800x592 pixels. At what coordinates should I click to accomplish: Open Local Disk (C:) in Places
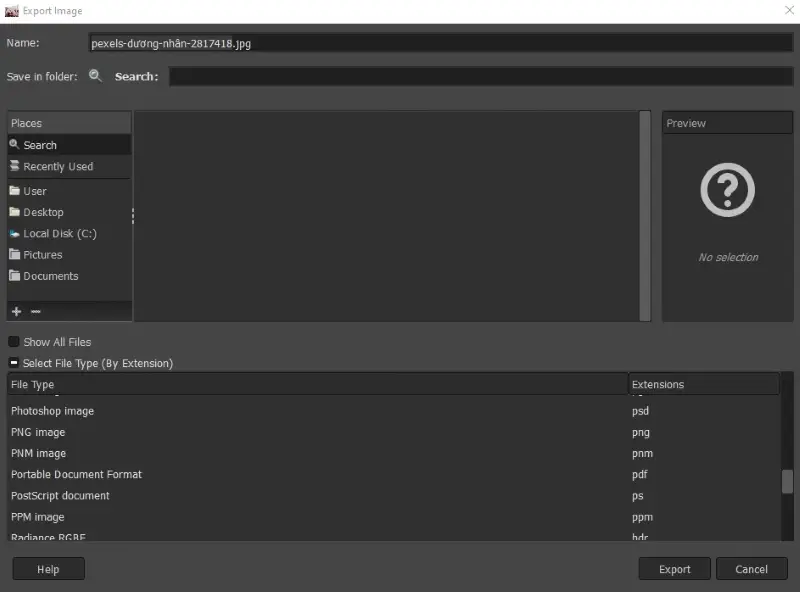pos(69,234)
